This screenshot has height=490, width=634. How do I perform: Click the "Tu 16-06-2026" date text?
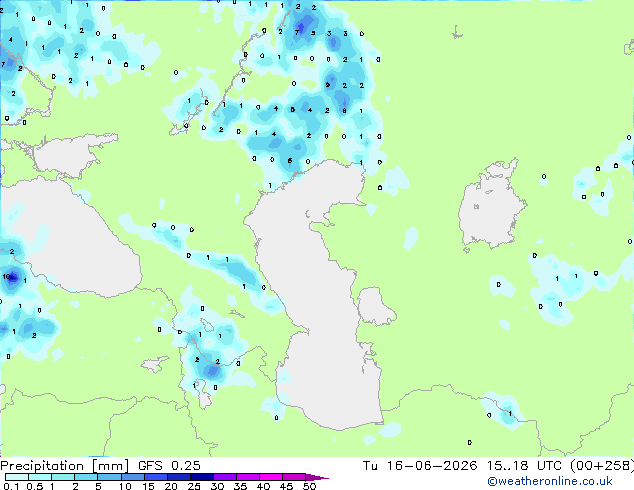pyautogui.click(x=420, y=466)
